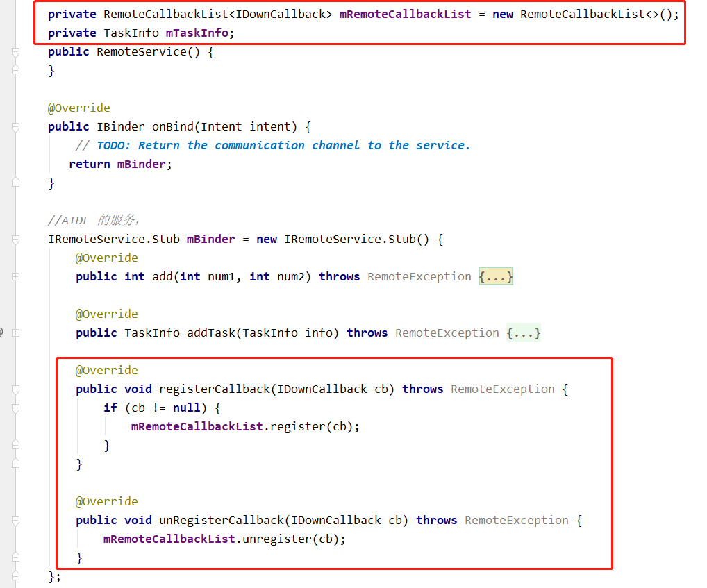Screen dimensions: 707x588
Task: Expand the folded addTask method gutter plus
Action: (x=16, y=333)
